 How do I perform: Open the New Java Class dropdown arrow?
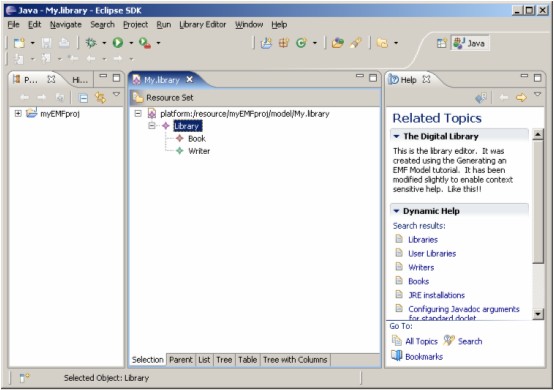[x=315, y=43]
